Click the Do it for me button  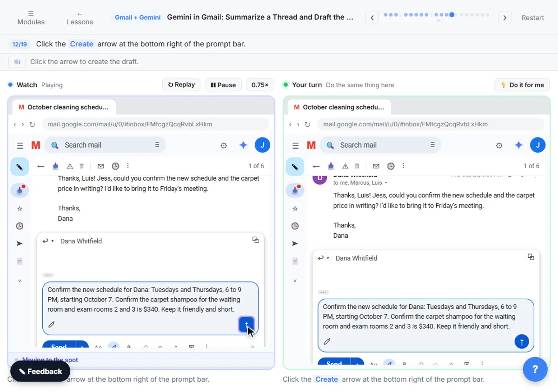coord(522,85)
